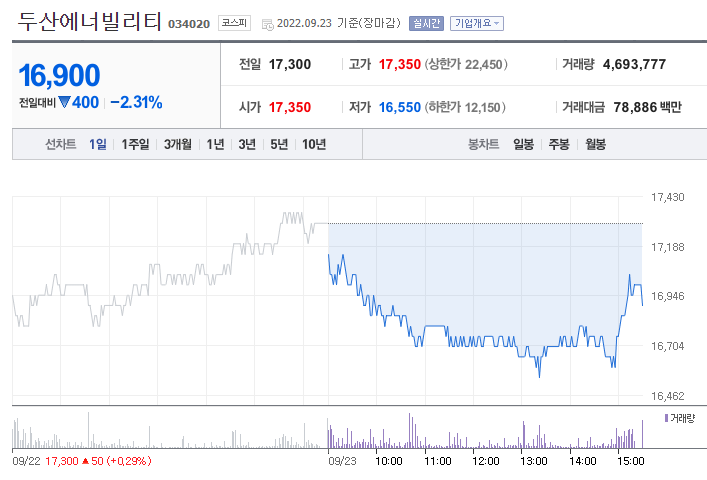Click the 전일 value 17,300
707x480 pixels.
[290, 64]
